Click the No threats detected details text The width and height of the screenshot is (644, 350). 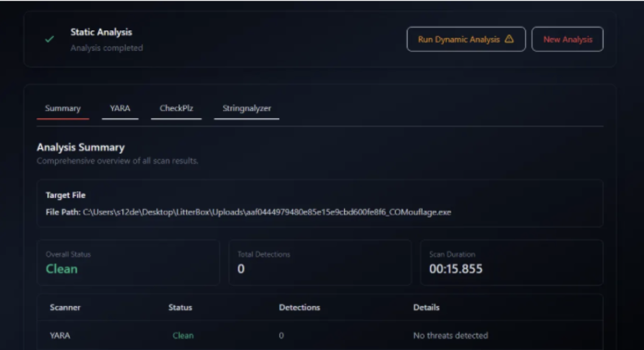coord(450,336)
